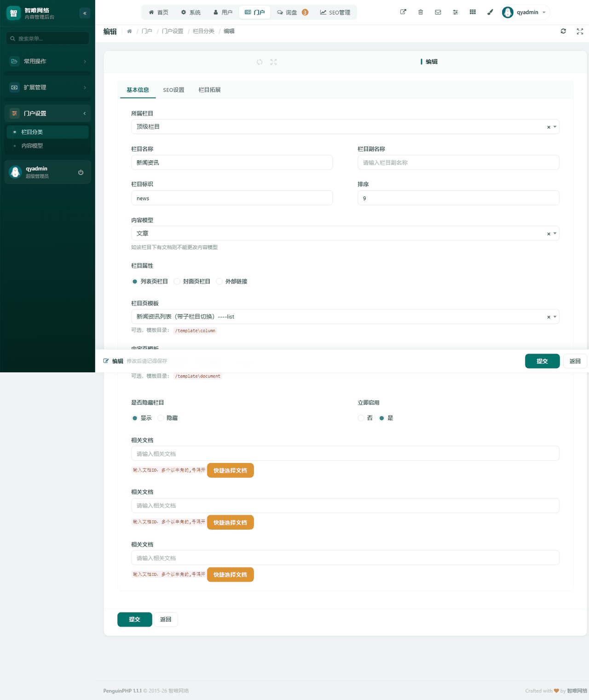The image size is (589, 700).
Task: Refresh page via top-right refresh icon
Action: click(563, 31)
